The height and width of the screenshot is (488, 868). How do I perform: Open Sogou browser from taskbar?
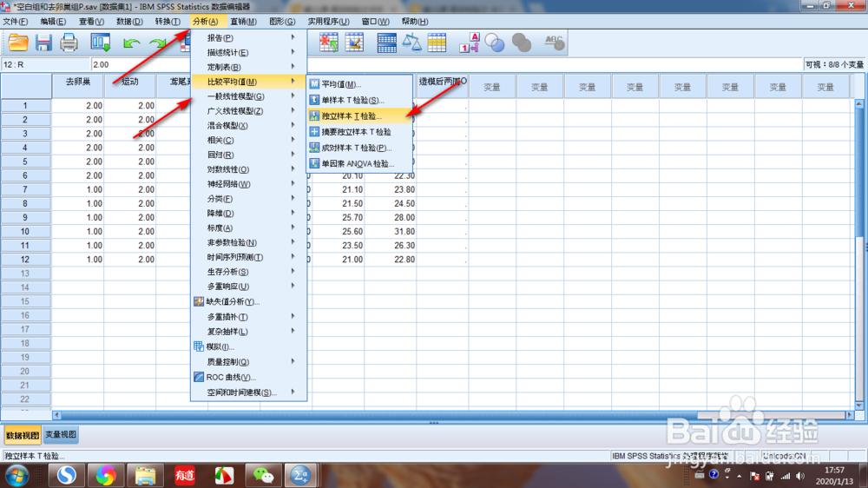67,476
